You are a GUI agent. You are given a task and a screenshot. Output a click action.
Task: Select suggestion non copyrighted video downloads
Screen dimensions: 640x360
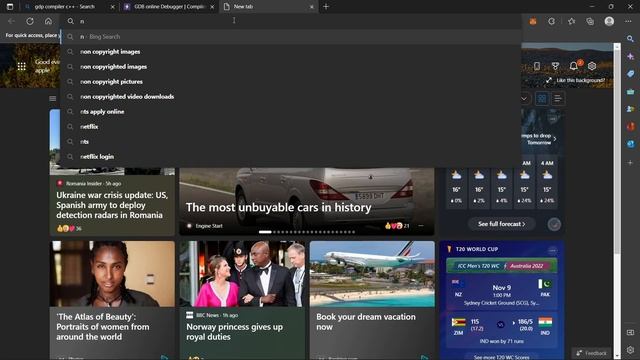click(x=291, y=97)
